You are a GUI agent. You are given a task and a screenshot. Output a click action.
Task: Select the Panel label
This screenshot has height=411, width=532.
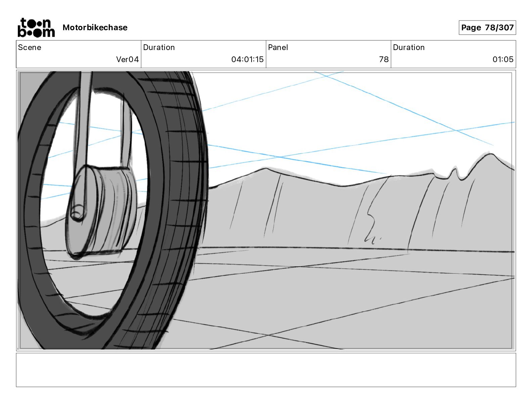(278, 47)
